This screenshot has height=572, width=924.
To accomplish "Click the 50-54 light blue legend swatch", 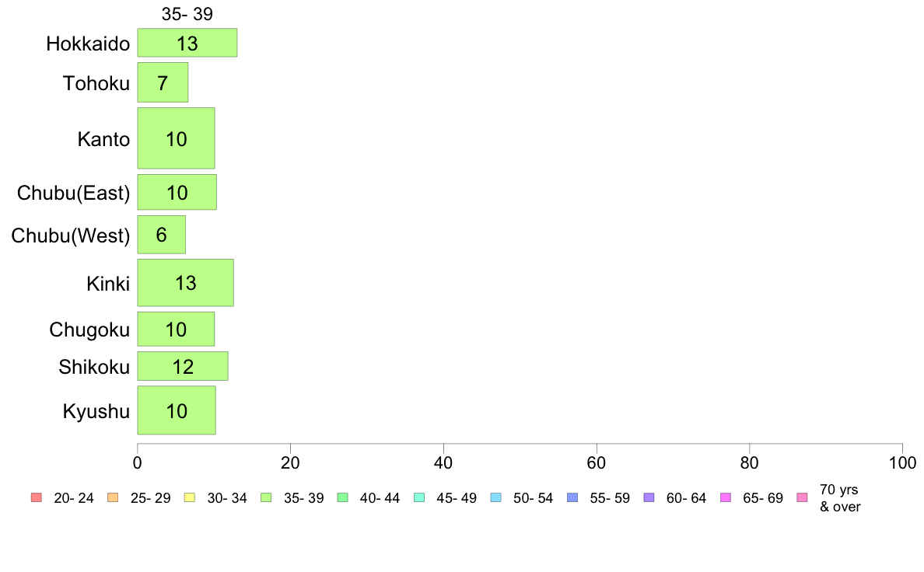I will click(x=496, y=497).
